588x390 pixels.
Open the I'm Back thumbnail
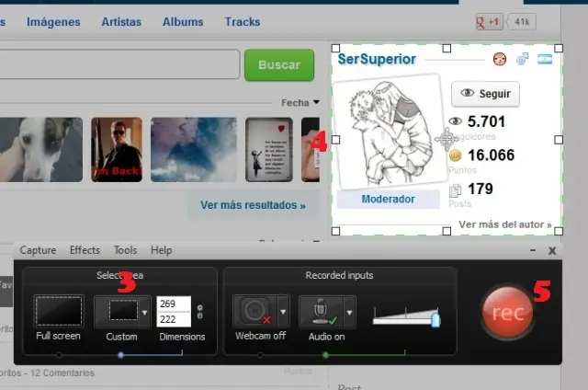pyautogui.click(x=117, y=149)
